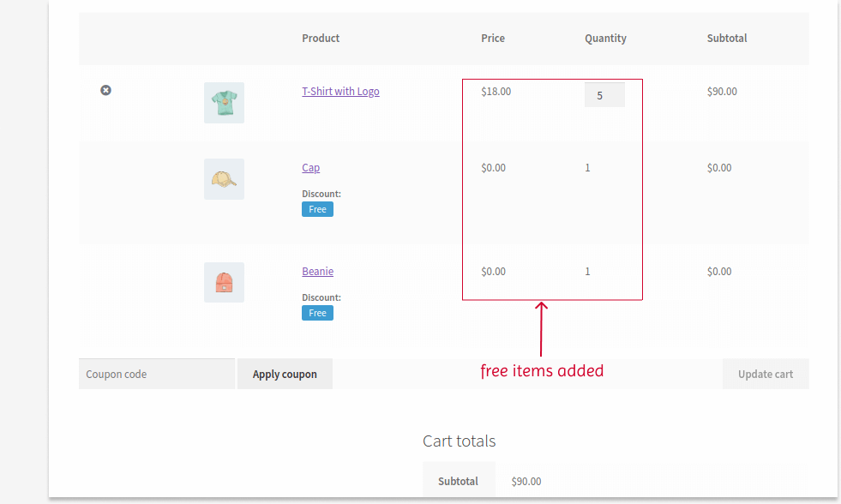Click the Product column header
Viewport: 841px width, 504px height.
click(x=320, y=38)
